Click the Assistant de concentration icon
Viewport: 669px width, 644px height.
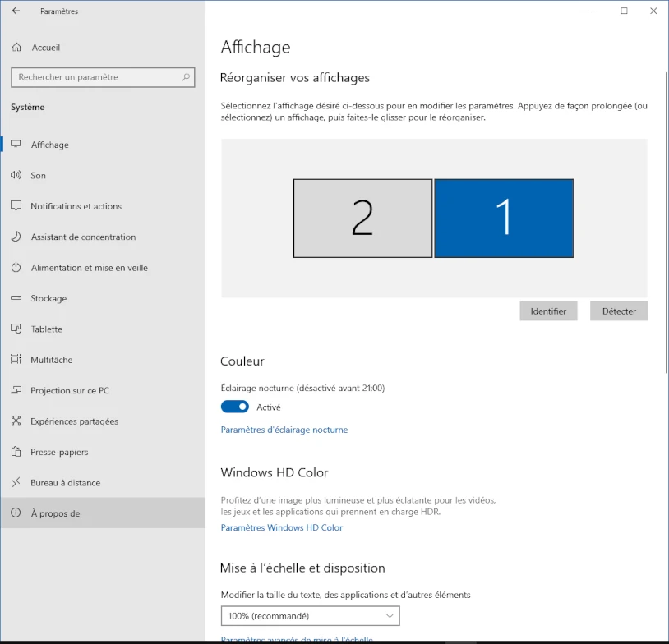[17, 237]
